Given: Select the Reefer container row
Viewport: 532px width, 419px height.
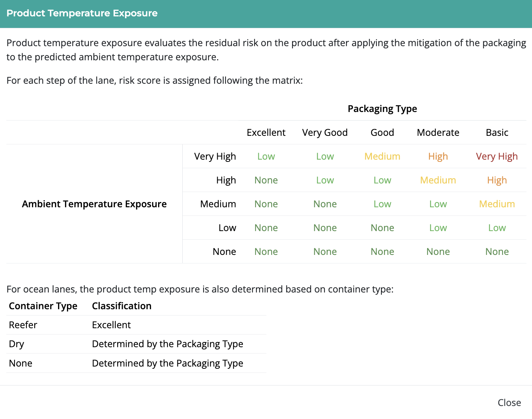Looking at the screenshot, I should point(23,325).
